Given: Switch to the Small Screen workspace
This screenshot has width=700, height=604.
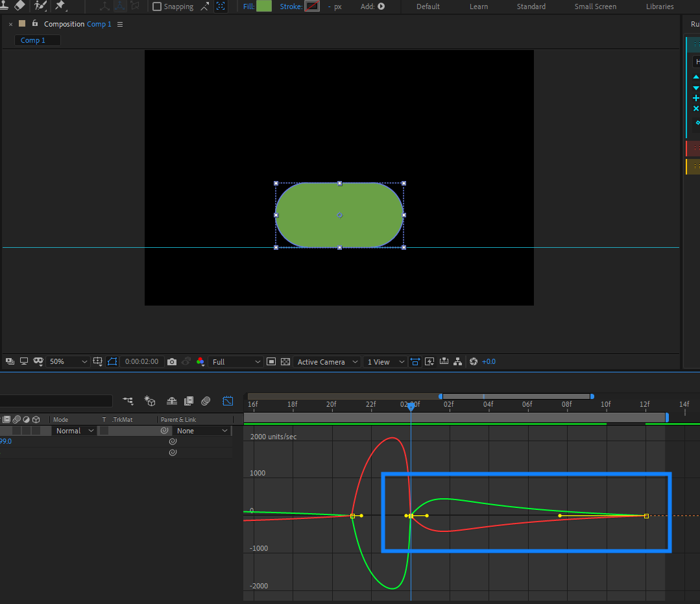Looking at the screenshot, I should click(595, 6).
